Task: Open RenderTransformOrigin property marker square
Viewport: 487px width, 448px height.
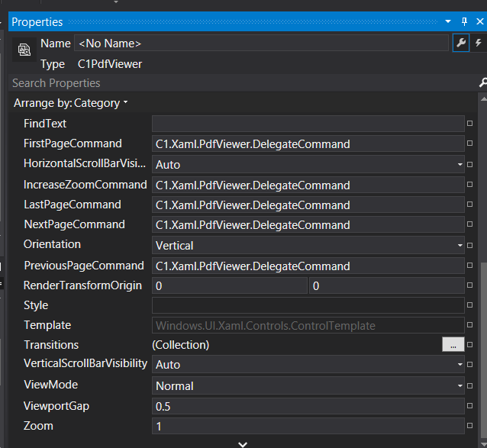Action: (469, 285)
